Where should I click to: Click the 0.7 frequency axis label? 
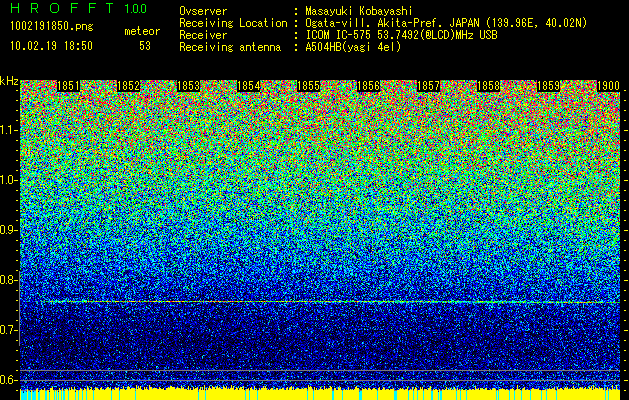pyautogui.click(x=8, y=330)
